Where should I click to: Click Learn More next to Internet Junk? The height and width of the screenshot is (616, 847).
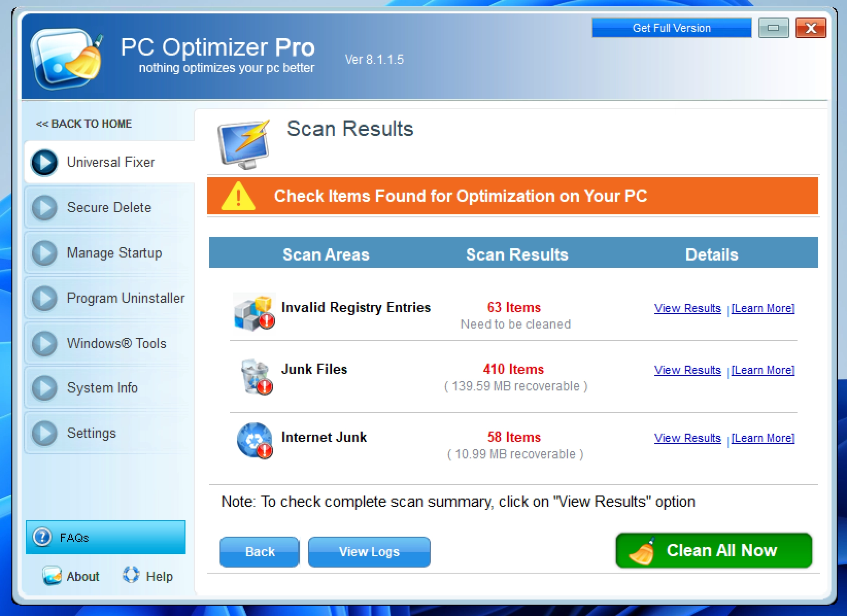(x=763, y=438)
